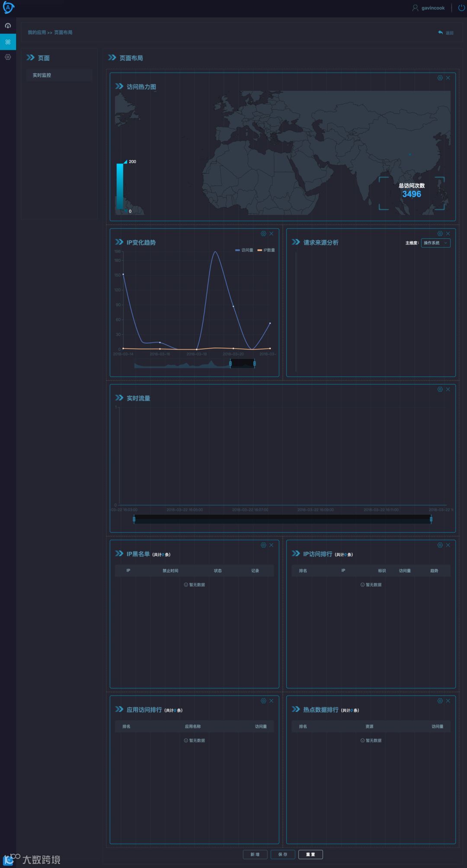467x868 pixels.
Task: Close the IP黑名单 panel
Action: [271, 545]
